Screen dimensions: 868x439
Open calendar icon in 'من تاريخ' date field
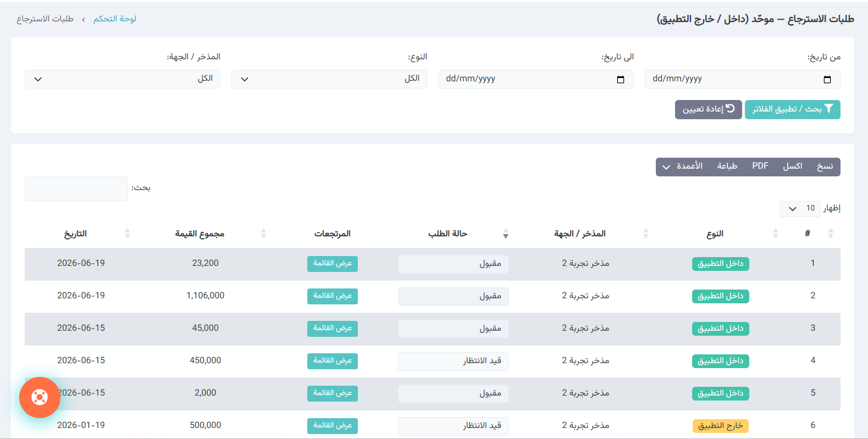827,80
